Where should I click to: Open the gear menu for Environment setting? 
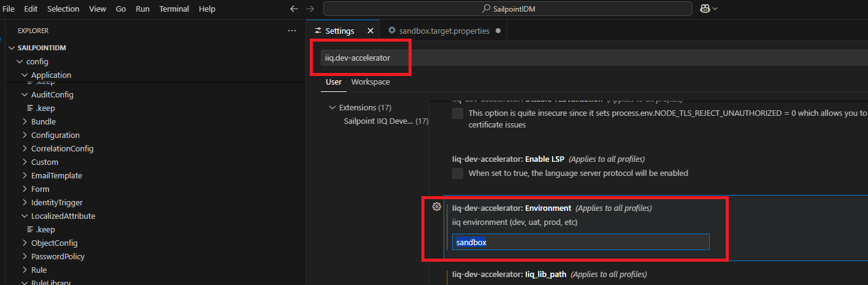437,207
